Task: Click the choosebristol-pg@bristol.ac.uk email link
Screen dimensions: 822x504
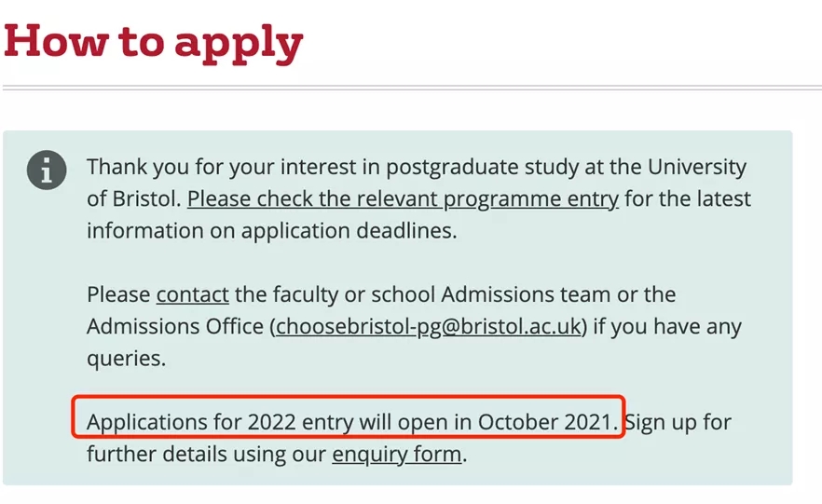Action: pos(429,326)
